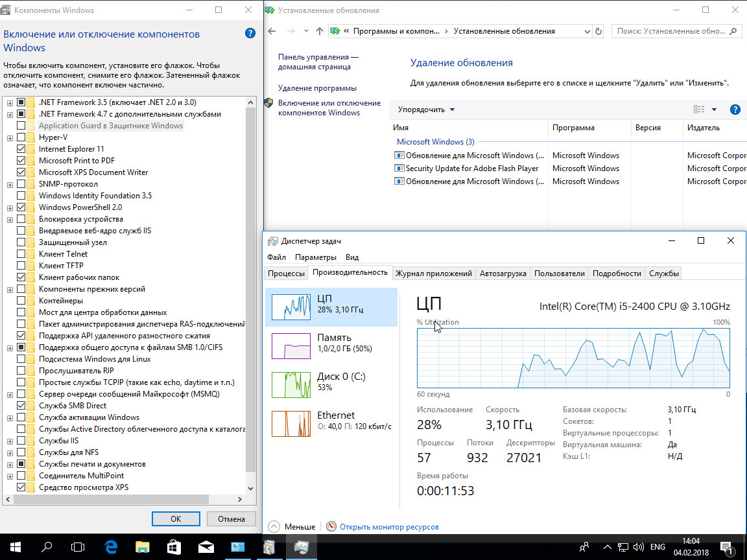Open the Ethernet performance graph
Screen dimensions: 747x560
coord(290,424)
